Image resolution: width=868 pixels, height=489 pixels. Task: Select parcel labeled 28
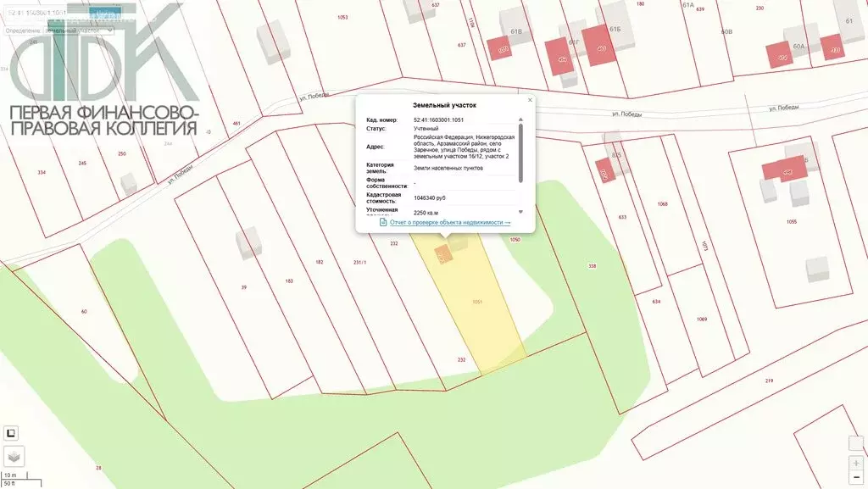pyautogui.click(x=98, y=468)
